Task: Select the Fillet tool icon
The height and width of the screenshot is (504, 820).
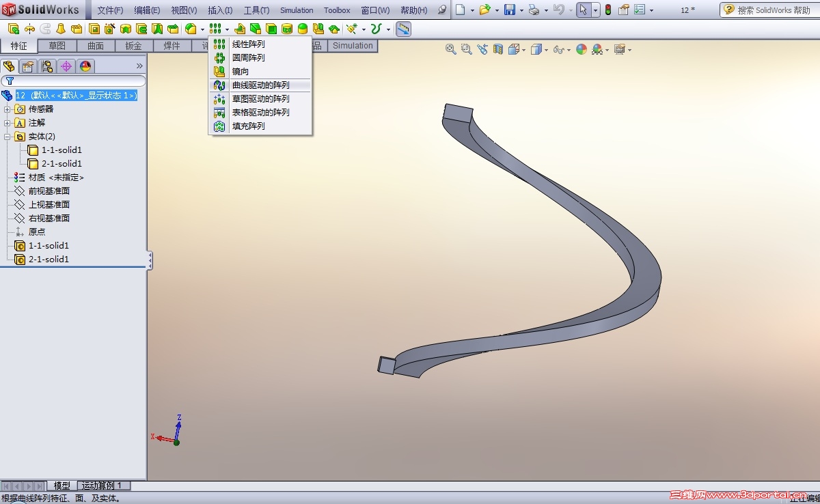Action: pyautogui.click(x=191, y=29)
